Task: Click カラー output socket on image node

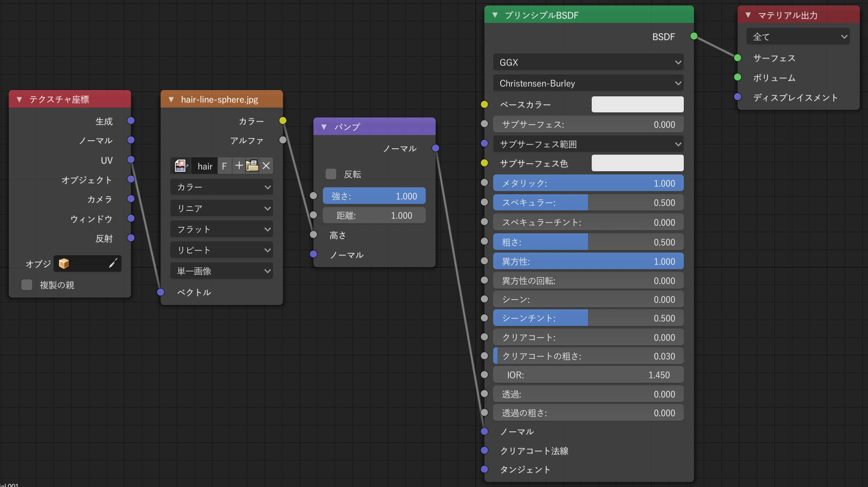Action: [x=283, y=120]
